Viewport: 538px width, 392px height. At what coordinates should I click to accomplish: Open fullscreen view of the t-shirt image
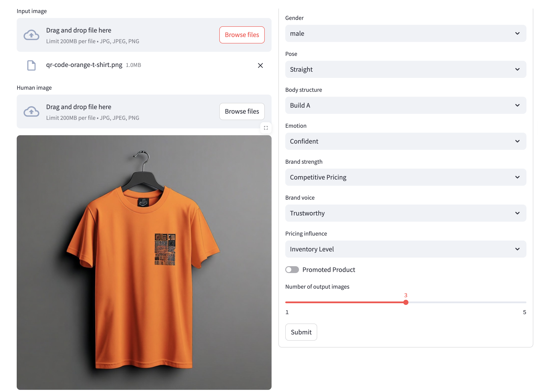[266, 128]
